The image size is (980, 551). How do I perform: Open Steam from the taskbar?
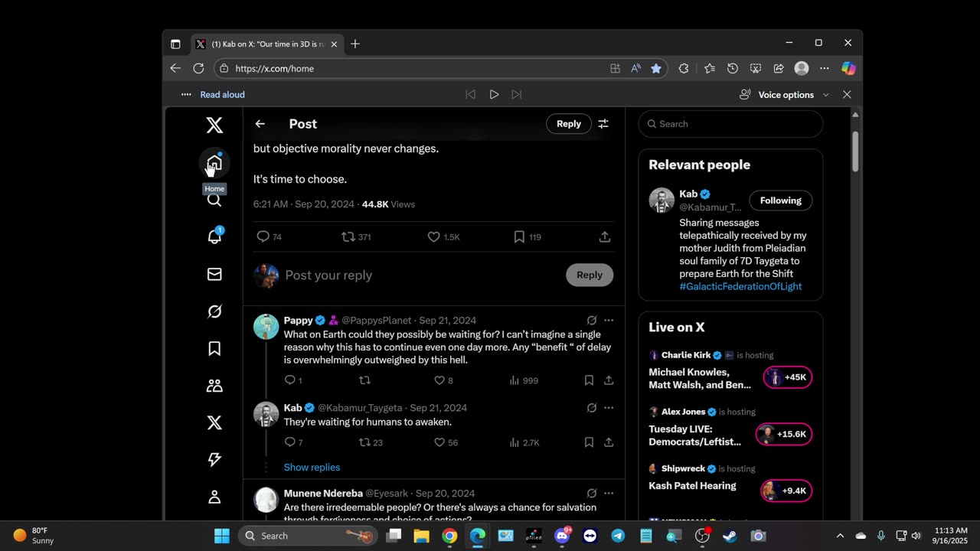(730, 536)
